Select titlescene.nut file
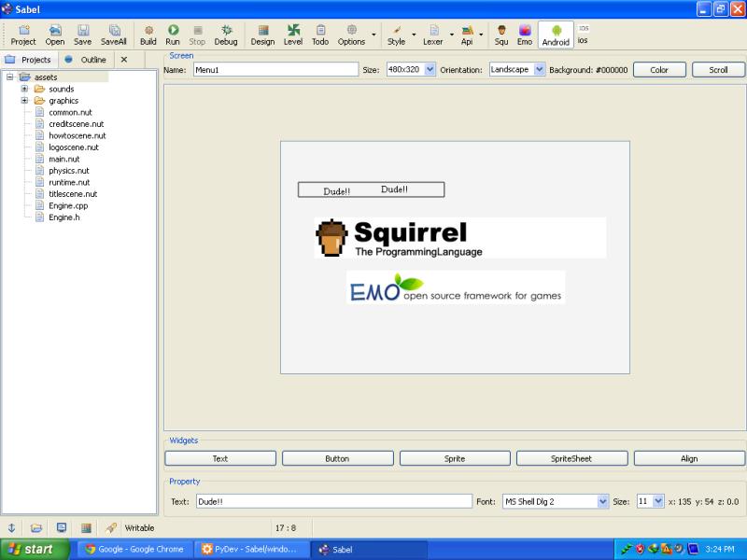 (73, 194)
